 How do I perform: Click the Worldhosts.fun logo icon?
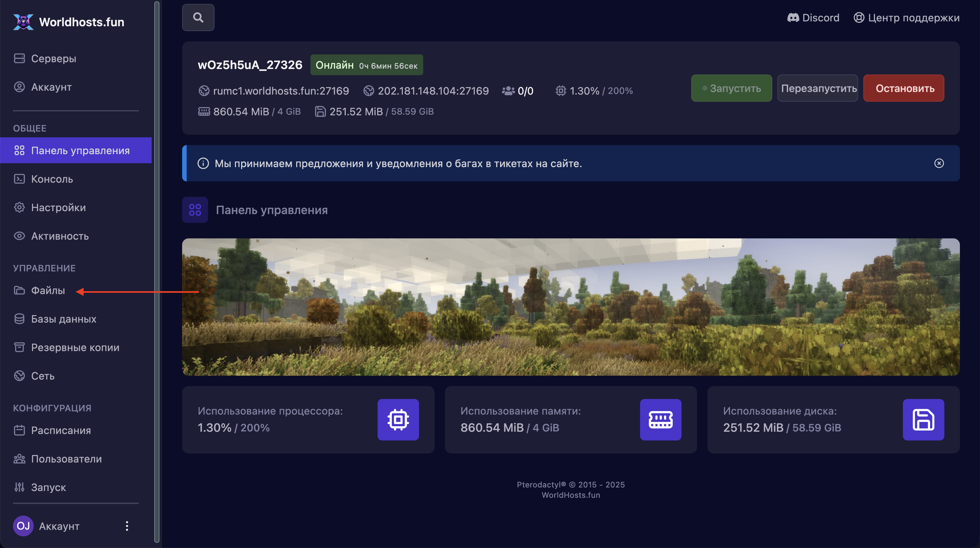pyautogui.click(x=23, y=22)
